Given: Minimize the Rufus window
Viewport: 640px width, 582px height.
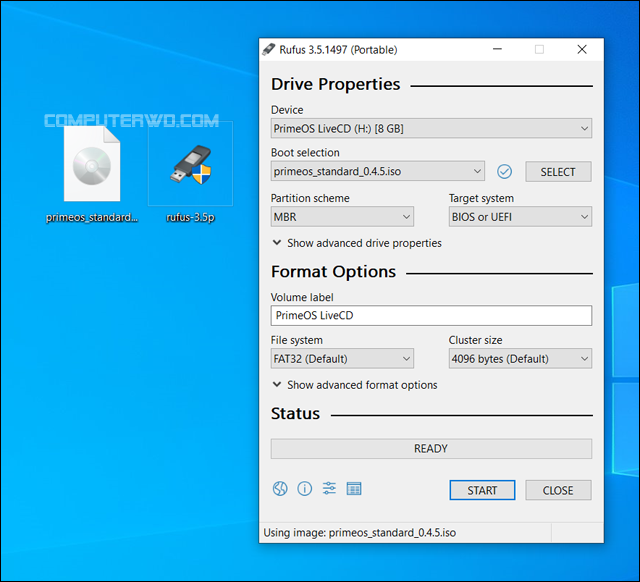Looking at the screenshot, I should pos(497,49).
